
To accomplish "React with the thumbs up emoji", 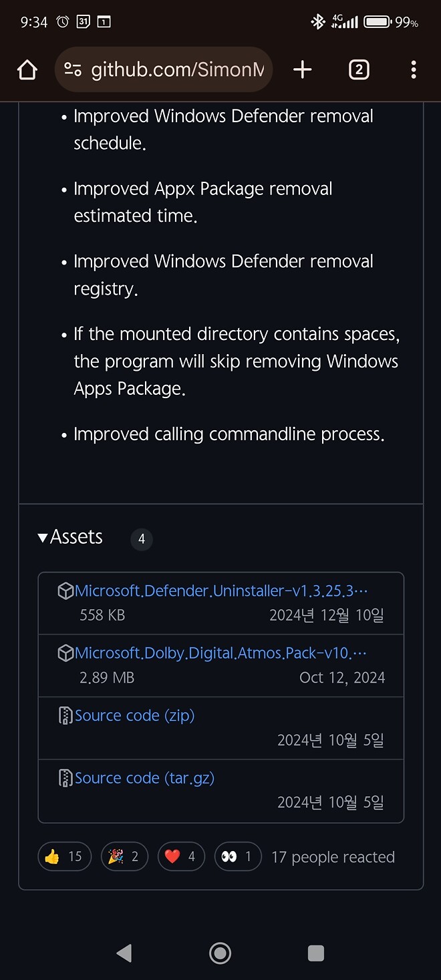I will tap(64, 856).
